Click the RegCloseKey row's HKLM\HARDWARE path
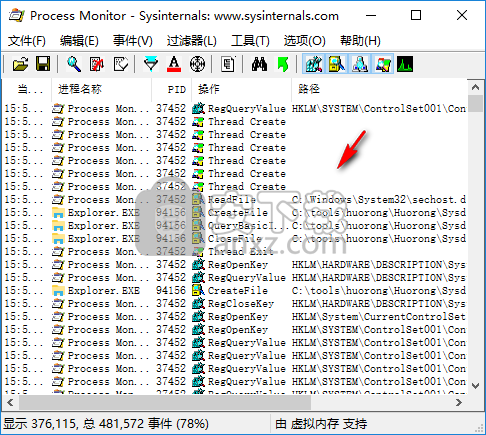The image size is (486, 435). coord(379,304)
